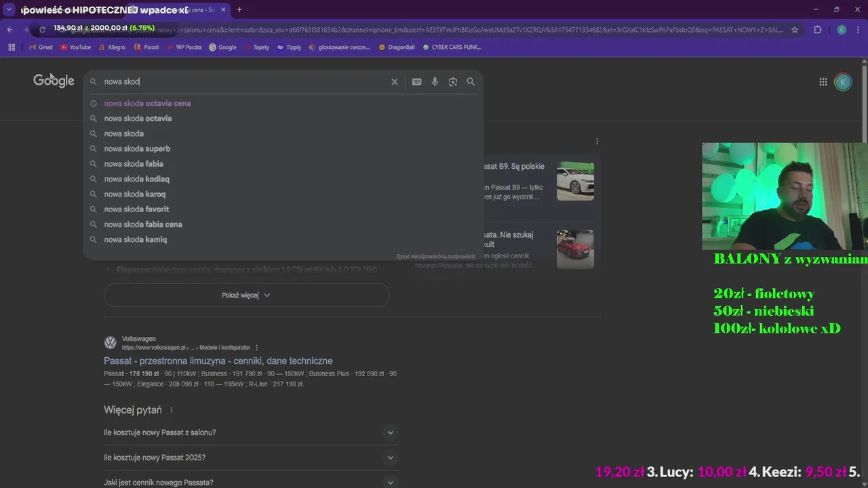Start voice search with the microphone icon
868x488 pixels.
(435, 81)
